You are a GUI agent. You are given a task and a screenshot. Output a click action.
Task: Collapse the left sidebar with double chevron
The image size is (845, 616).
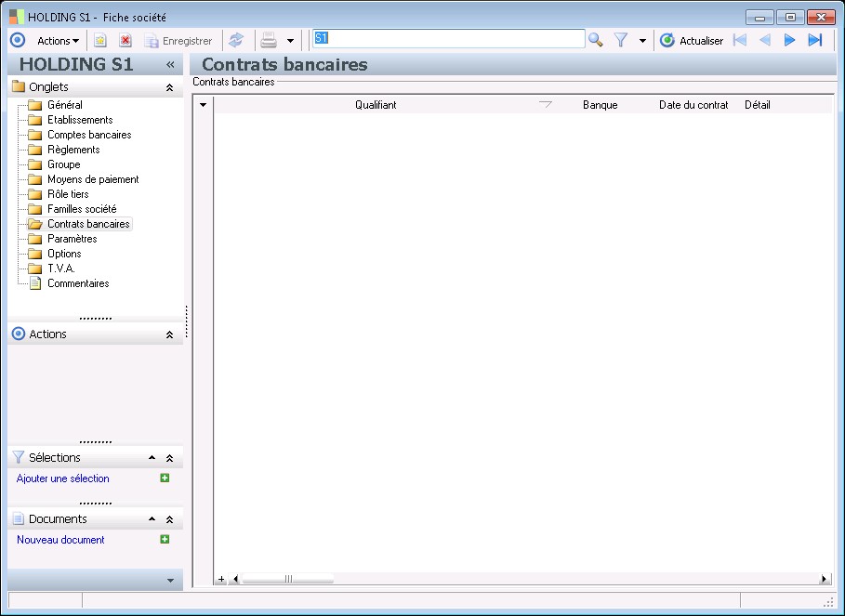[x=170, y=64]
